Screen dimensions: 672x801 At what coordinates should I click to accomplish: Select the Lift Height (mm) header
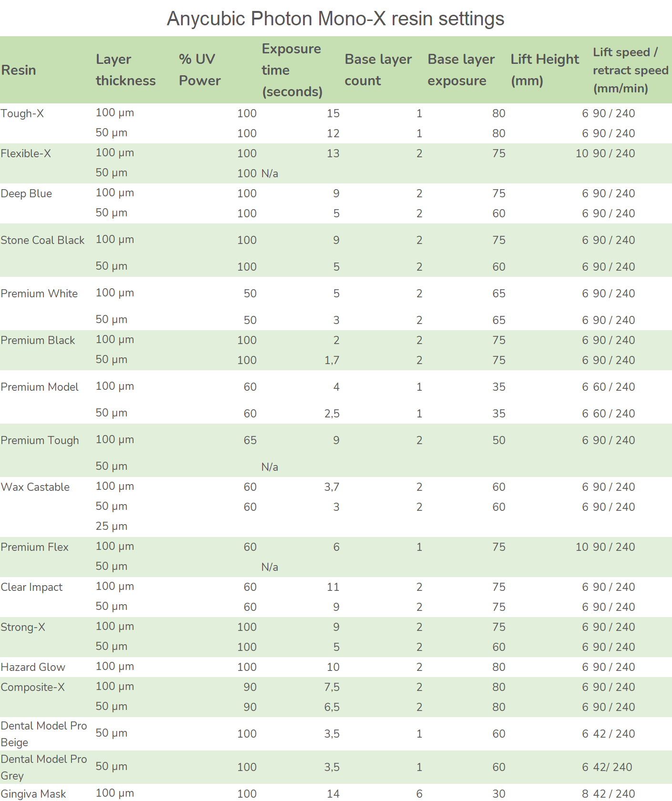(545, 70)
